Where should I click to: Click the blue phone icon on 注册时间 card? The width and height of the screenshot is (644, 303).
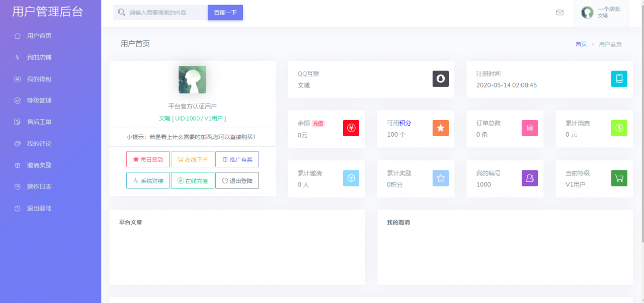[x=619, y=79]
